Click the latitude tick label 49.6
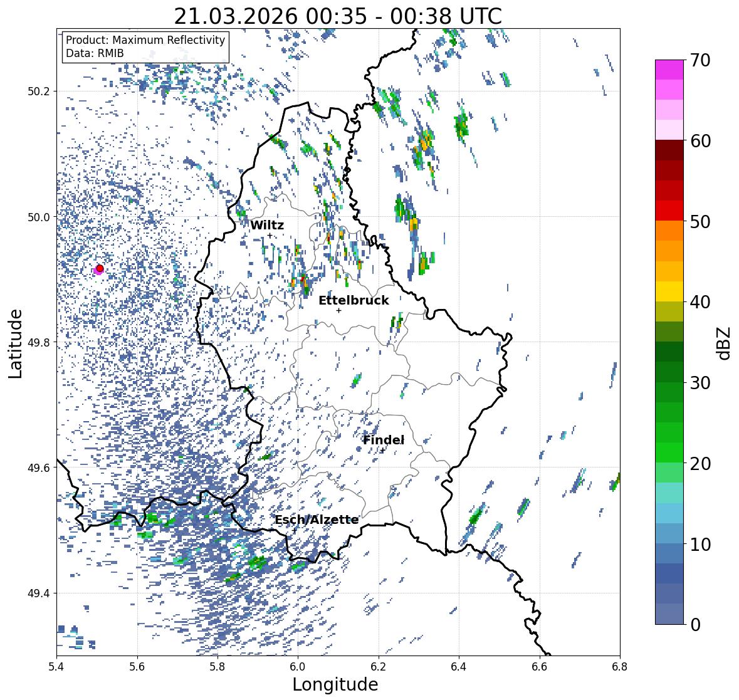 tap(39, 468)
